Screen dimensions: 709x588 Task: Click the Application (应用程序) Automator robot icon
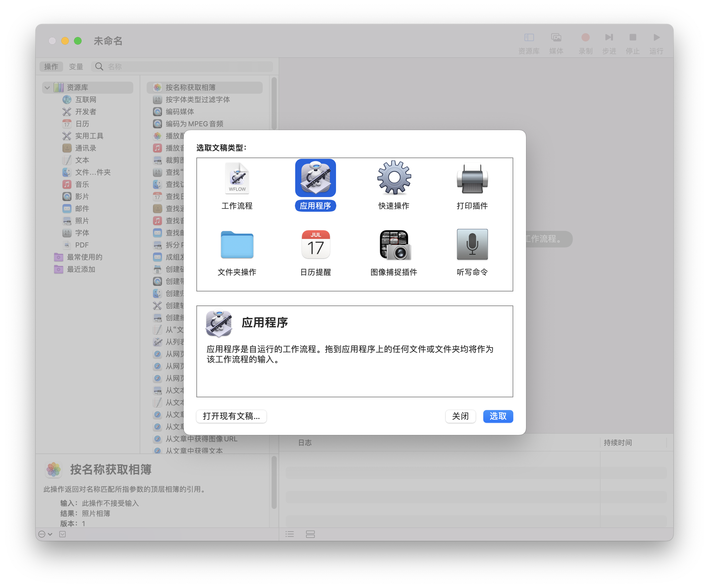[x=315, y=178]
